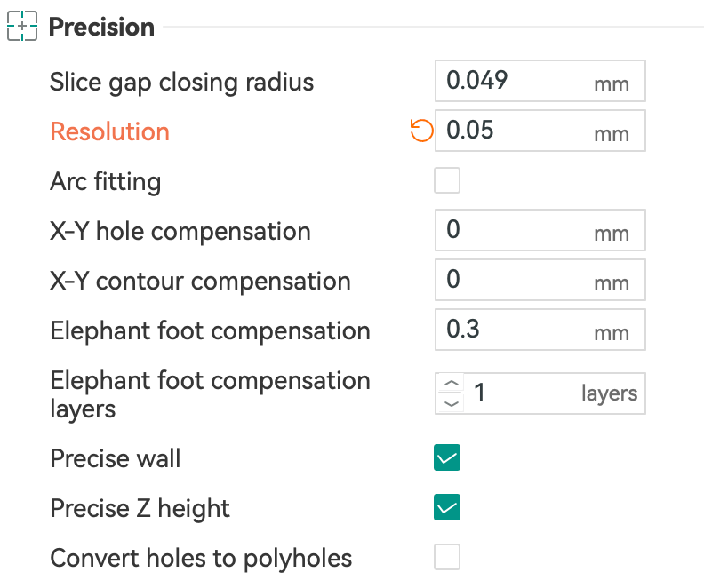704x588 pixels.
Task: Click the X-Y hole compensation field
Action: (516, 231)
